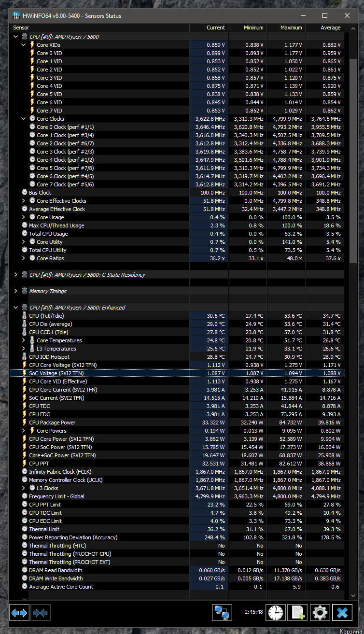The image size is (364, 634).
Task: Click the blue expand-columns arrows button
Action: click(20, 613)
